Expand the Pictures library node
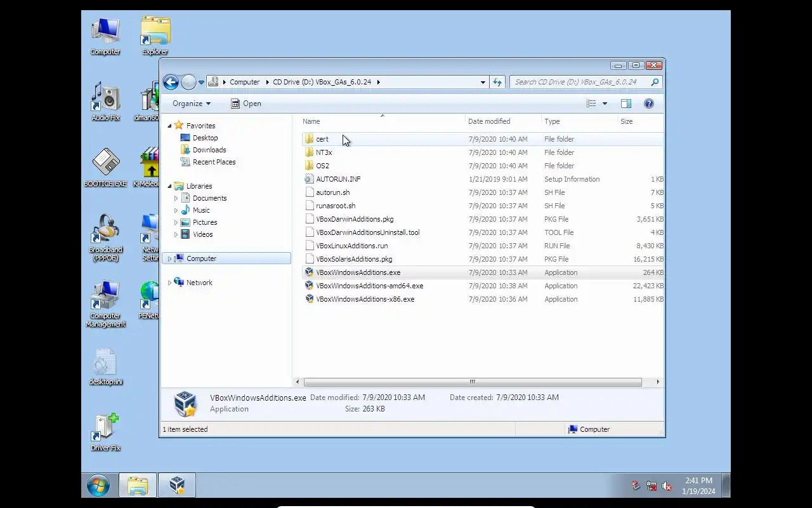This screenshot has height=508, width=812. point(176,222)
